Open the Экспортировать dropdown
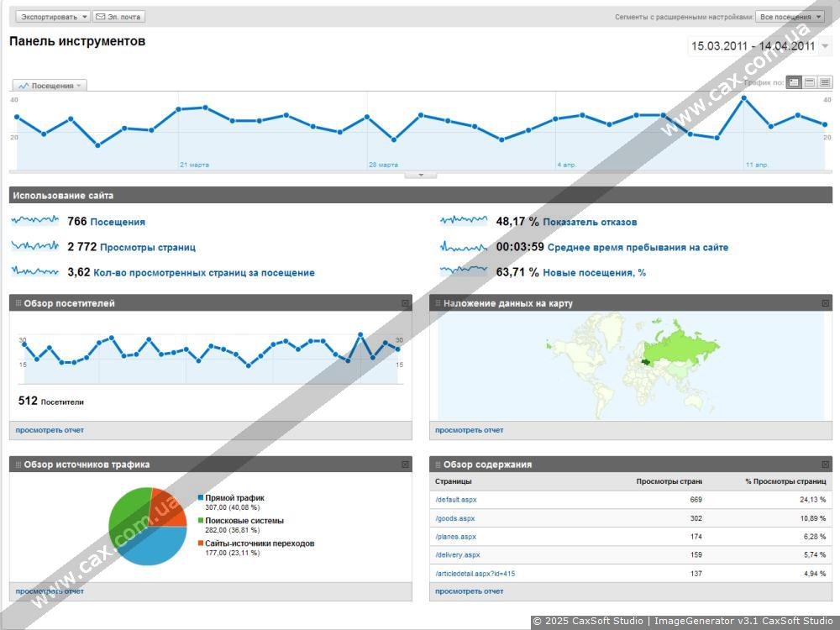840x630 pixels. (x=52, y=17)
